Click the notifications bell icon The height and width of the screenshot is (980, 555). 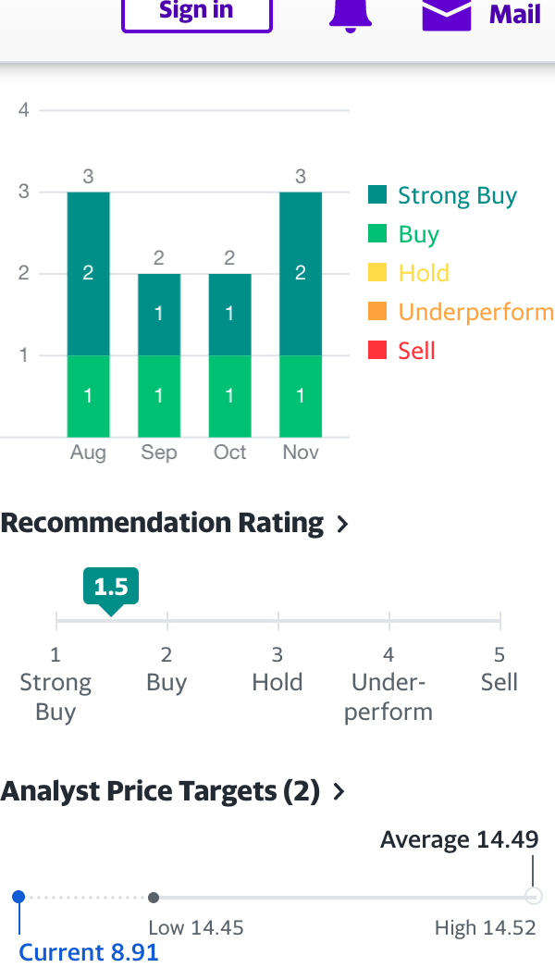(351, 15)
